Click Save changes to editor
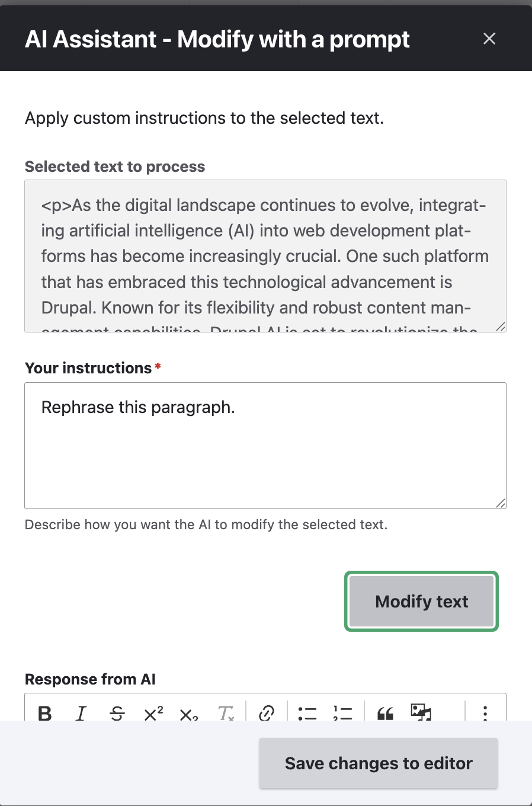The height and width of the screenshot is (806, 532). 378,763
